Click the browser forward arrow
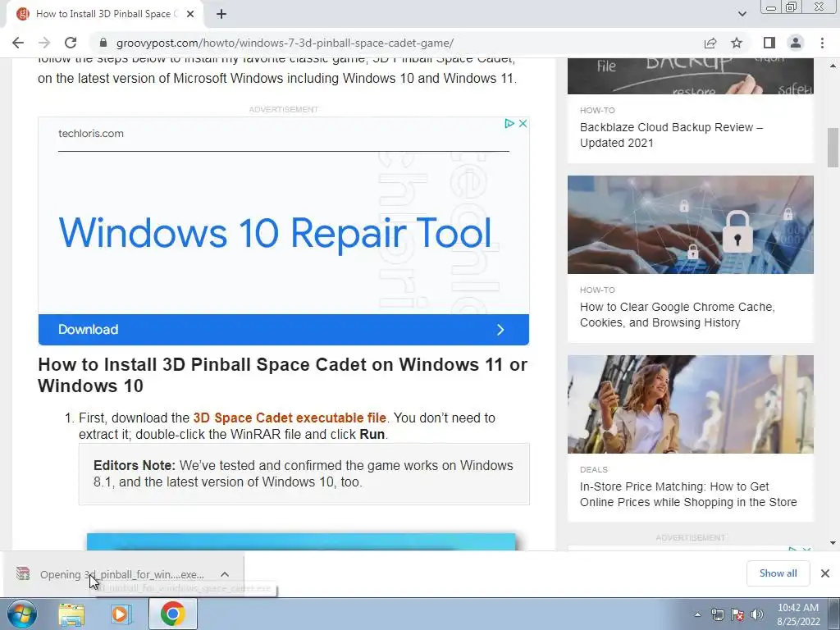This screenshot has height=630, width=840. [44, 43]
